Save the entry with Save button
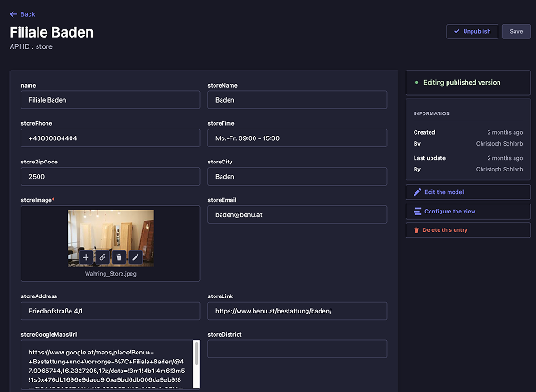The image size is (536, 392). pos(515,32)
